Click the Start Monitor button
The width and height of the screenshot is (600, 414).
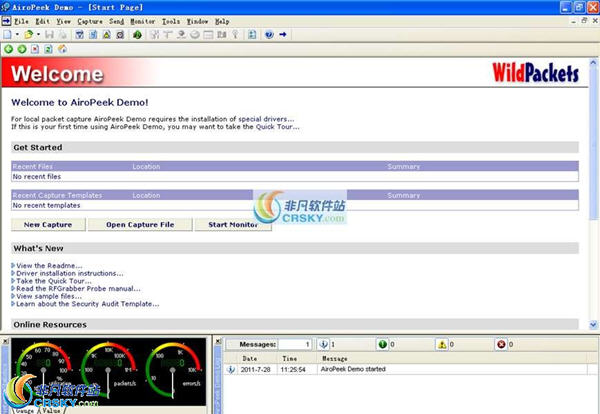pos(233,225)
